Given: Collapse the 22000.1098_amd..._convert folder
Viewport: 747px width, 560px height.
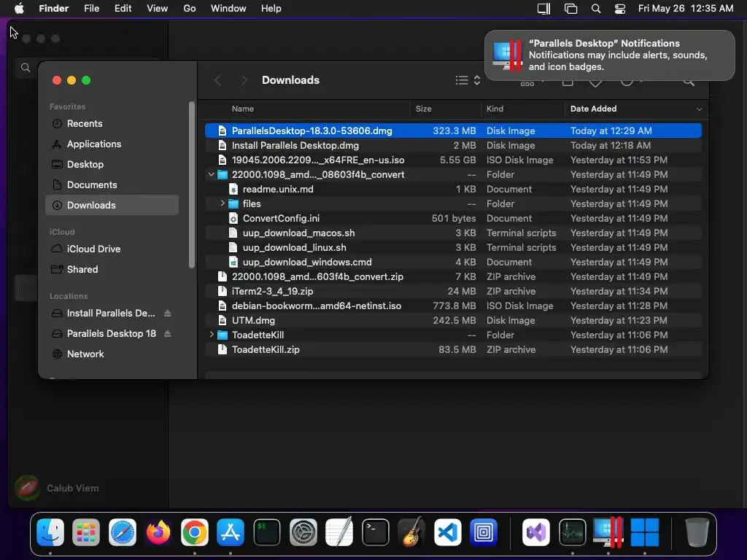Looking at the screenshot, I should 211,175.
